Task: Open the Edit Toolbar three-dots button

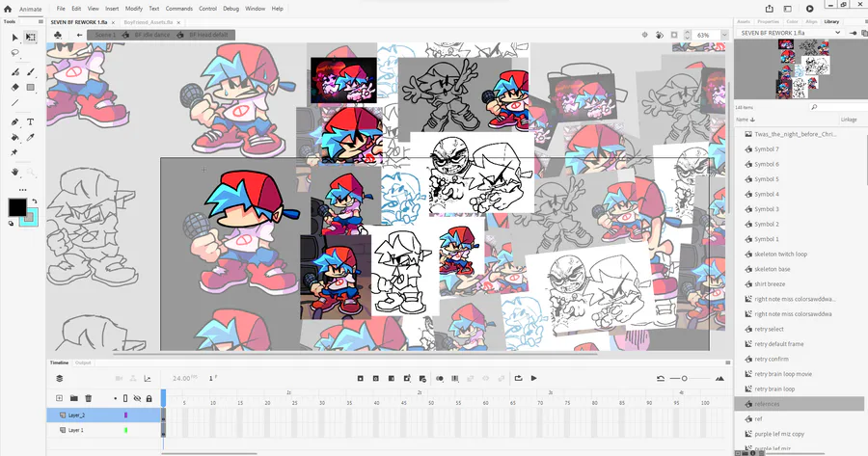Action: (23, 189)
